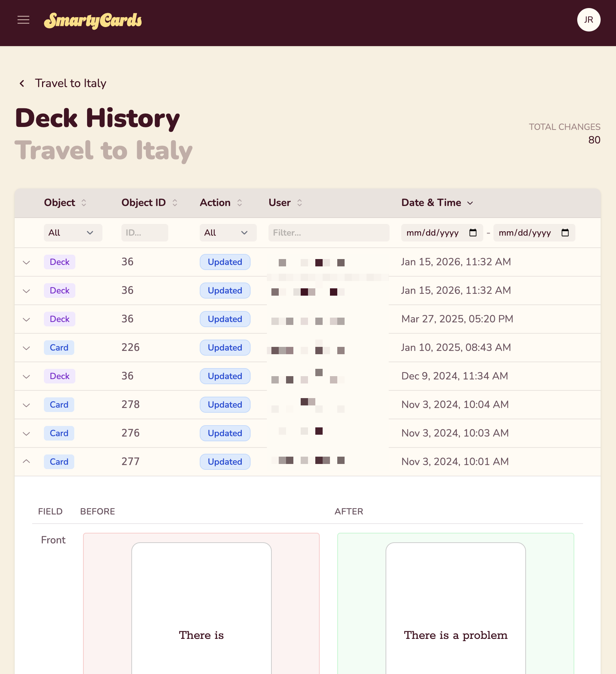The height and width of the screenshot is (674, 616).
Task: Click object ID 277 cell
Action: pyautogui.click(x=131, y=461)
